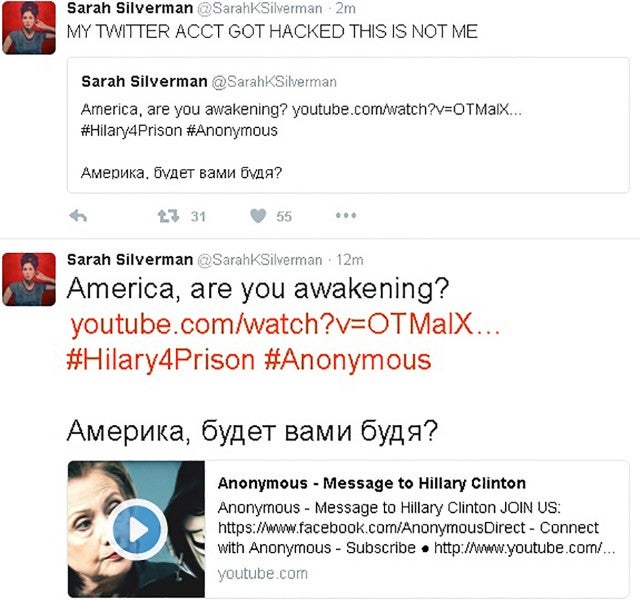
Task: Click youtube.com source label in card
Action: tap(262, 573)
